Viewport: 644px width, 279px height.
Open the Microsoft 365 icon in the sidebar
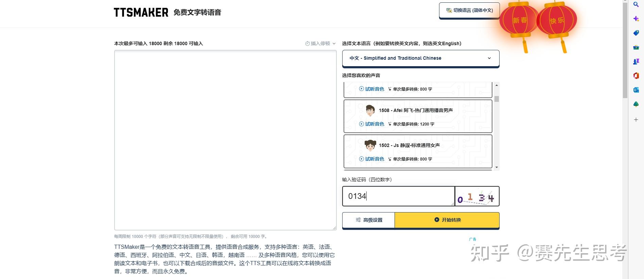[x=636, y=76]
